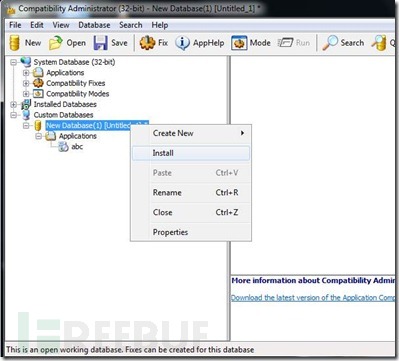Click the System Database computer icon
This screenshot has height=361, width=399.
tap(26, 62)
